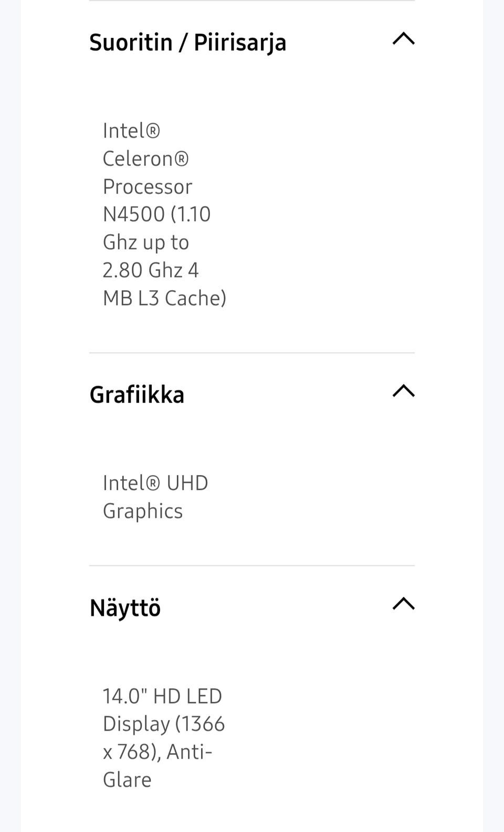Collapse the Grafiikka section chevron
The height and width of the screenshot is (832, 504).
click(x=403, y=391)
